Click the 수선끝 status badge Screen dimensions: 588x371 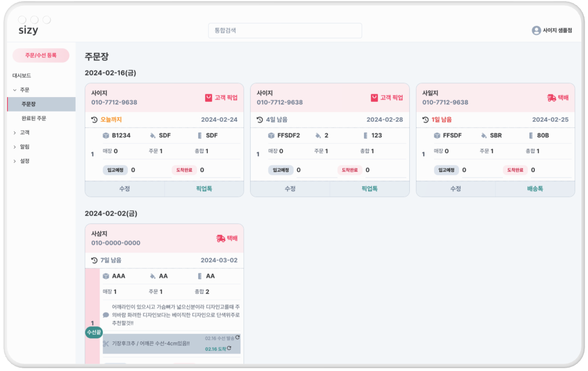(x=94, y=332)
